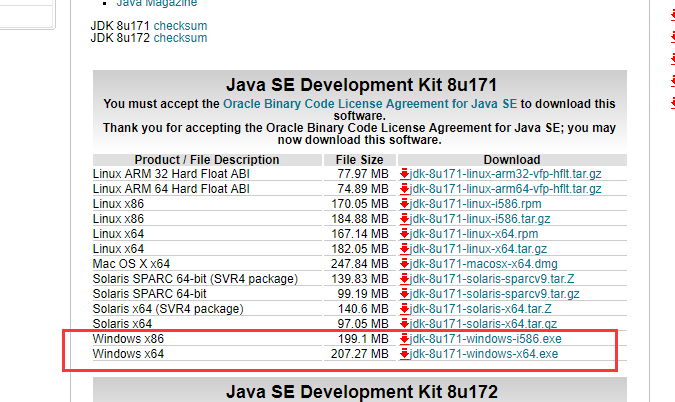Click download arrow icon beside linux-x64.tar.gz
The image size is (675, 402).
404,249
